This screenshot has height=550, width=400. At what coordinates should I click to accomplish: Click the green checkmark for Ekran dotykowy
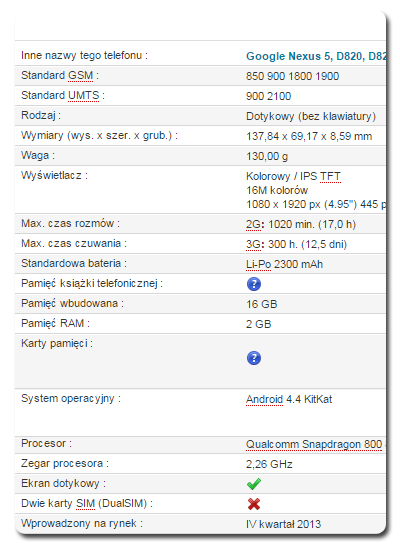pyautogui.click(x=254, y=484)
